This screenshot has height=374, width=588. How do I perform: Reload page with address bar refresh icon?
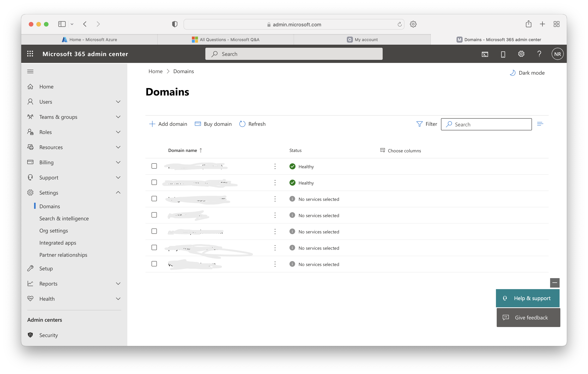click(x=400, y=24)
